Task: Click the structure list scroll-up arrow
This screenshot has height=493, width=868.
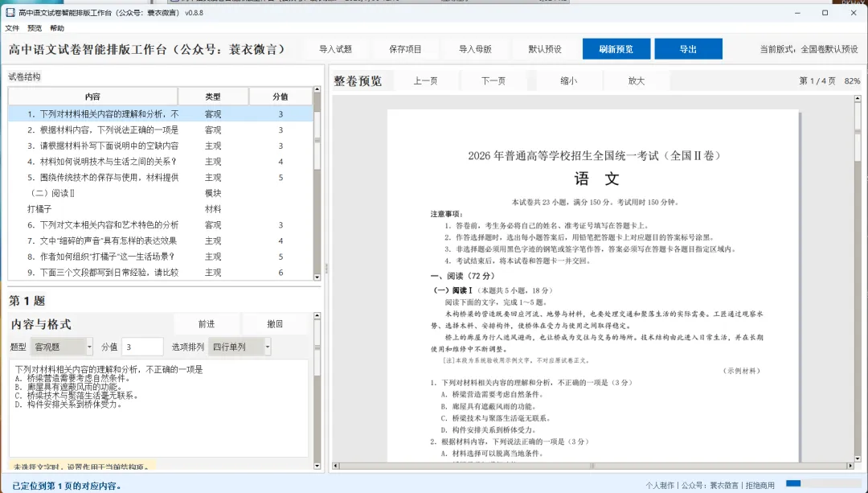Action: 317,89
